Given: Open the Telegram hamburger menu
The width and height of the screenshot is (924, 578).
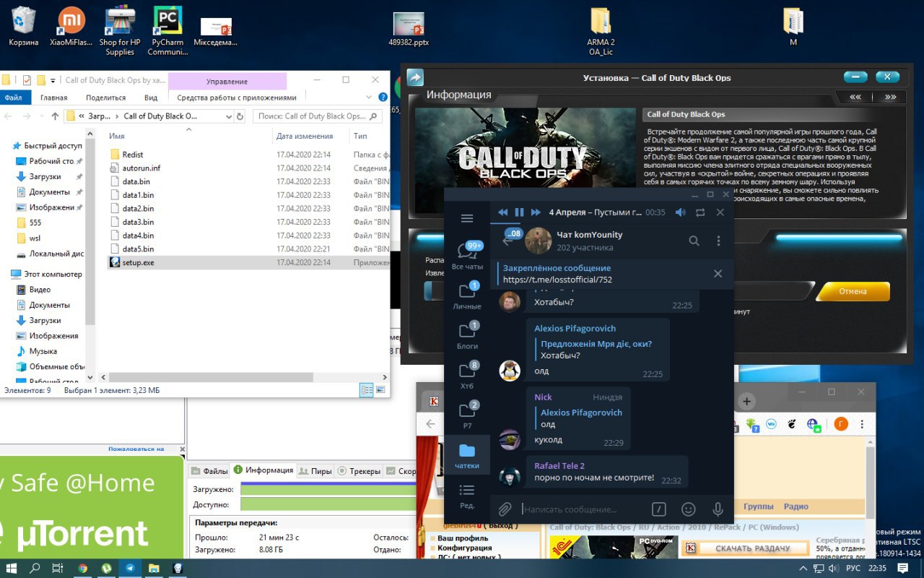Looking at the screenshot, I should point(467,218).
